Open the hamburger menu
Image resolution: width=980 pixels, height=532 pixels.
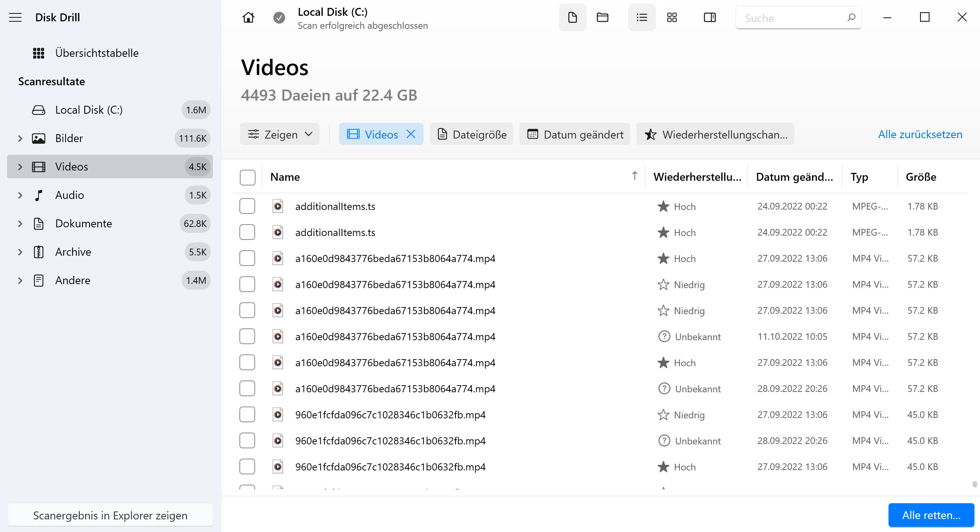click(x=15, y=17)
